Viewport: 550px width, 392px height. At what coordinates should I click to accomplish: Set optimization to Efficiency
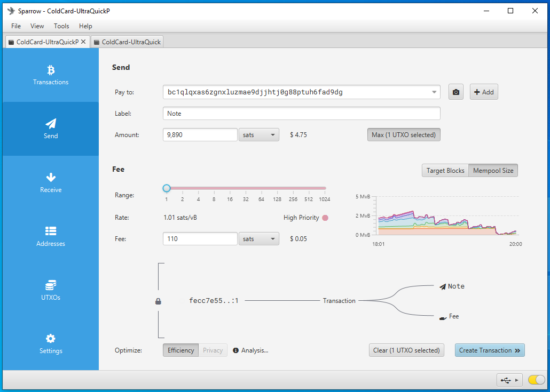(180, 350)
